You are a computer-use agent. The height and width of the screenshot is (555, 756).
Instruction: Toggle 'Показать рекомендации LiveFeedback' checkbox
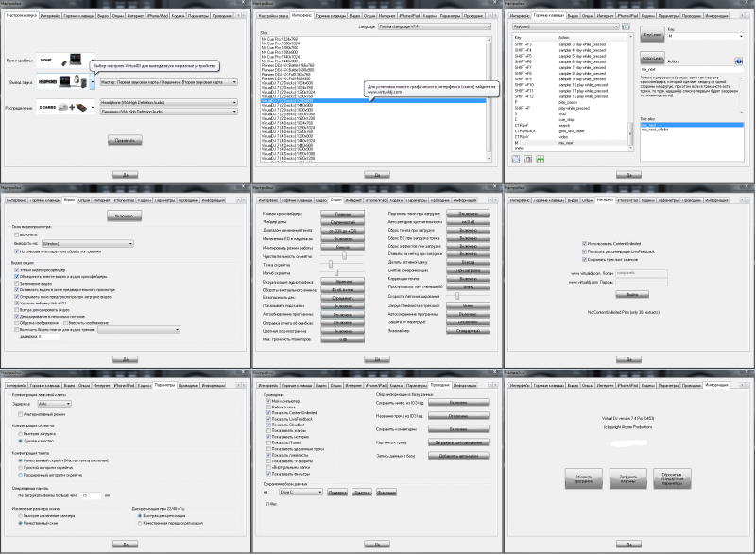[584, 251]
